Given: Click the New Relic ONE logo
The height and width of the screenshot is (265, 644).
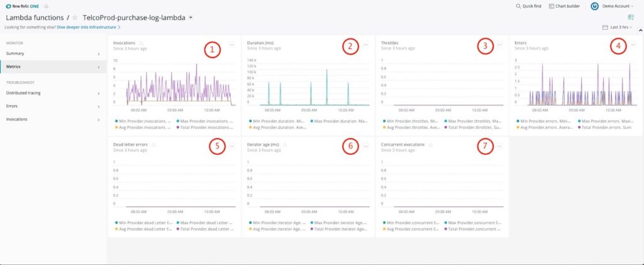Looking at the screenshot, I should 22,6.
